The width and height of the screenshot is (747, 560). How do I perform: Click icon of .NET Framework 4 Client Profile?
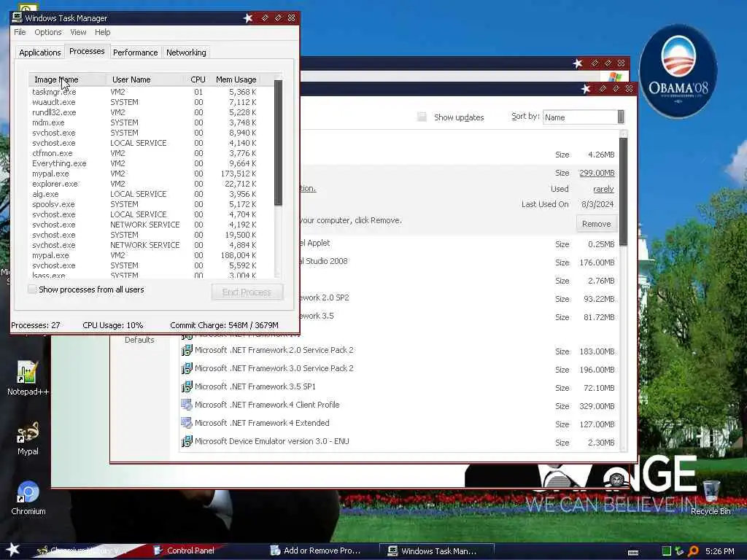point(187,405)
